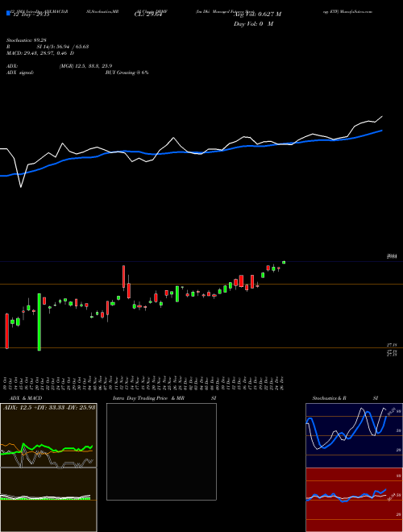The height and width of the screenshot is (532, 403).
Task: Click the 'Day Vol: 0 M' text
Action: click(x=253, y=24)
